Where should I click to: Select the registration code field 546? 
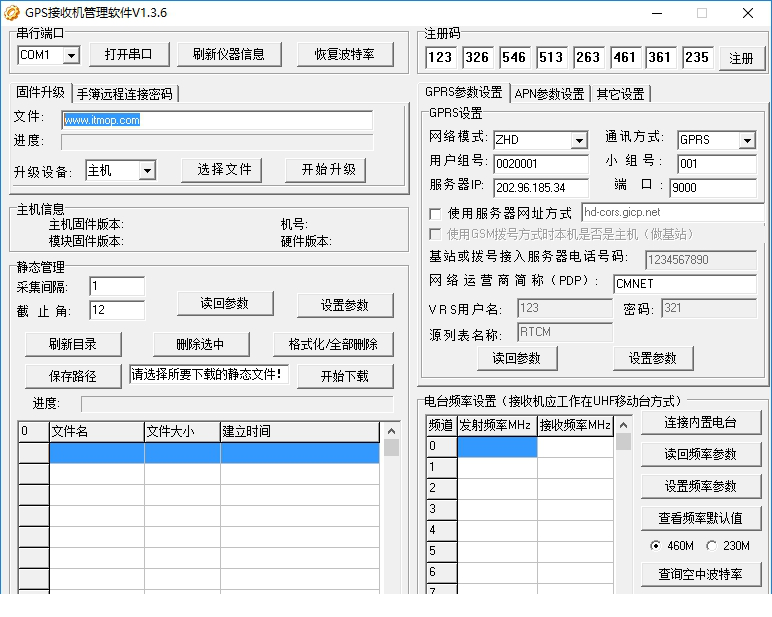coord(514,58)
